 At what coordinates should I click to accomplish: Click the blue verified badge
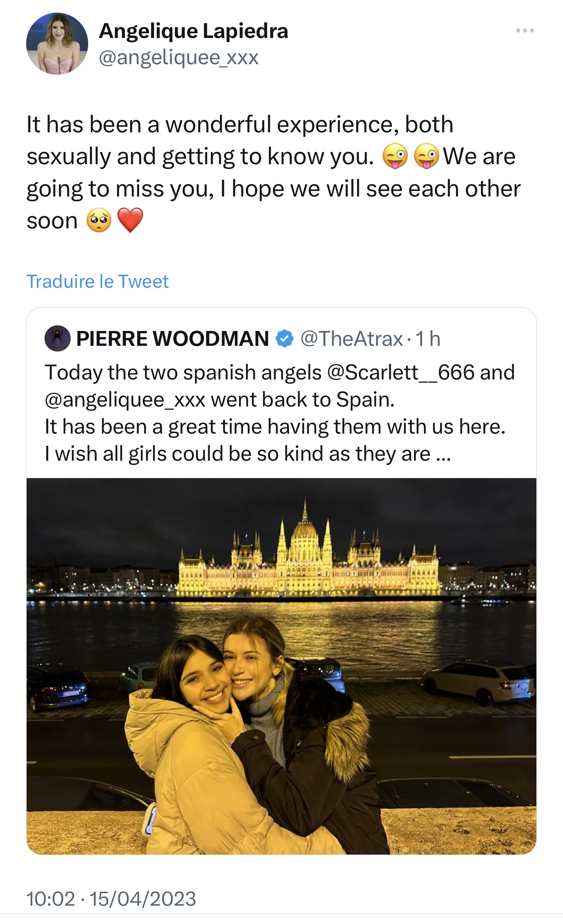pyautogui.click(x=285, y=338)
